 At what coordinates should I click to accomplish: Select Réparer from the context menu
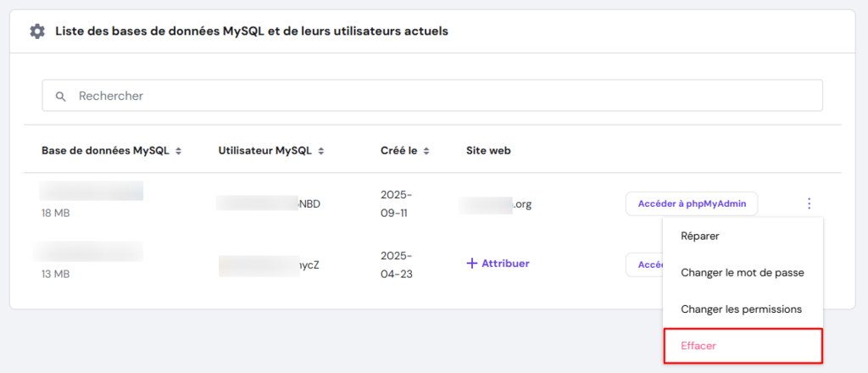click(700, 236)
